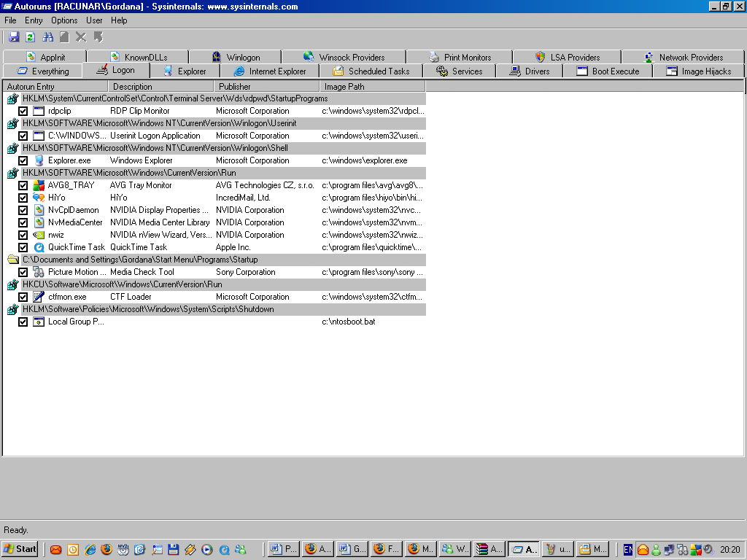Click the rdpclip entry icon

click(39, 111)
